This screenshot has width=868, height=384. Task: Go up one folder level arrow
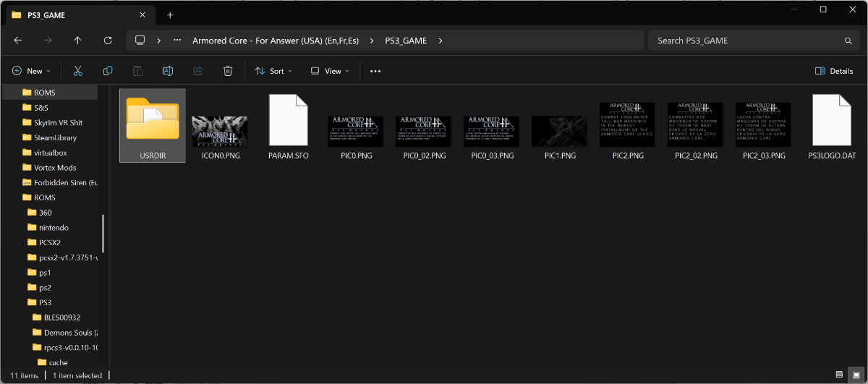(x=77, y=40)
